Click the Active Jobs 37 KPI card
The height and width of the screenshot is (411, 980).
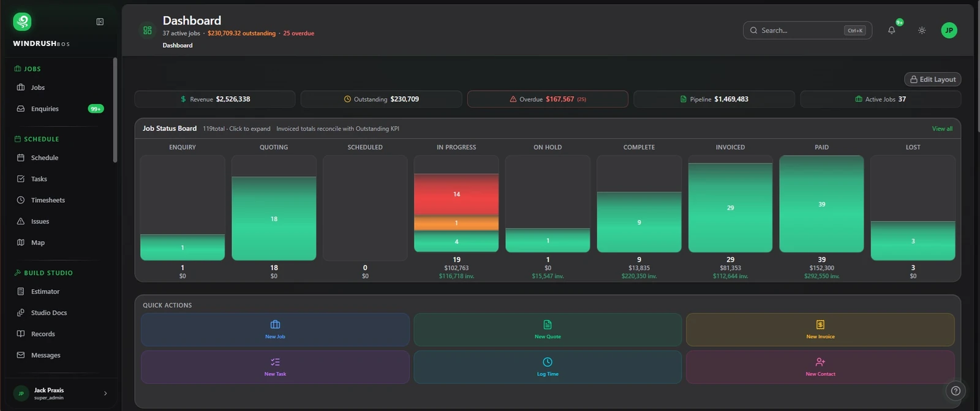(881, 99)
